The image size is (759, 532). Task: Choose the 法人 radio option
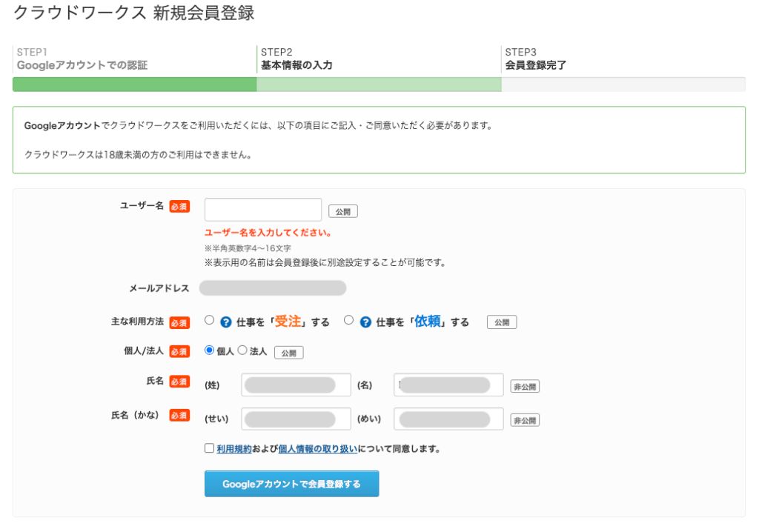tap(242, 350)
